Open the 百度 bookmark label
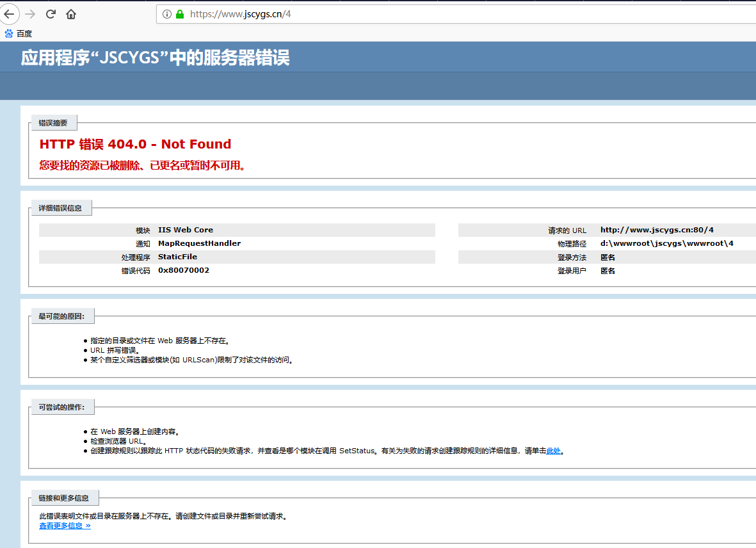The width and height of the screenshot is (756, 548). (x=24, y=34)
